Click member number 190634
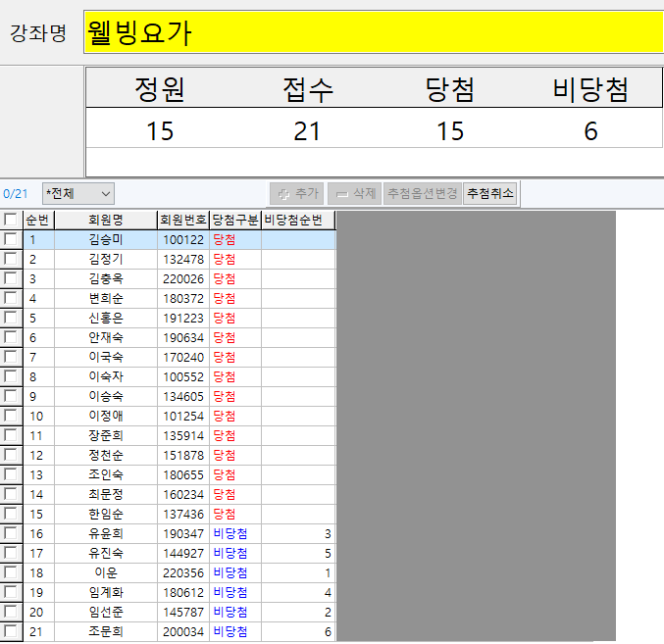This screenshot has height=644, width=664. [183, 337]
